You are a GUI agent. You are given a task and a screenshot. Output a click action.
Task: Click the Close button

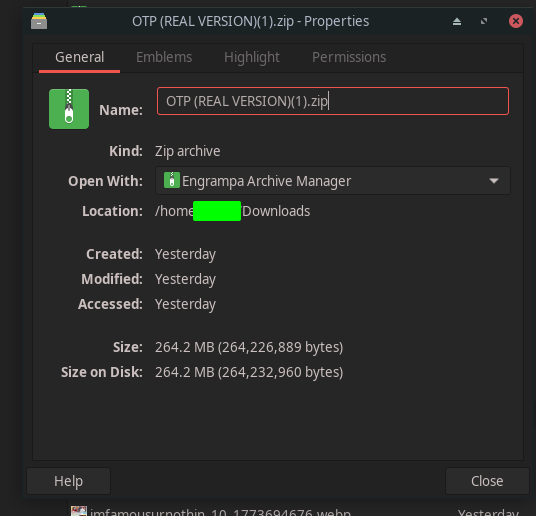[x=487, y=481]
